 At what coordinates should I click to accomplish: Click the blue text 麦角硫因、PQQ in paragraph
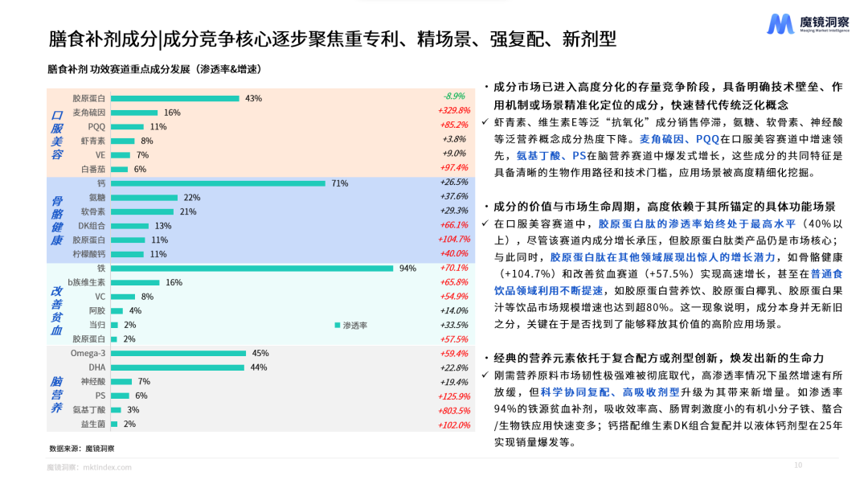point(679,139)
